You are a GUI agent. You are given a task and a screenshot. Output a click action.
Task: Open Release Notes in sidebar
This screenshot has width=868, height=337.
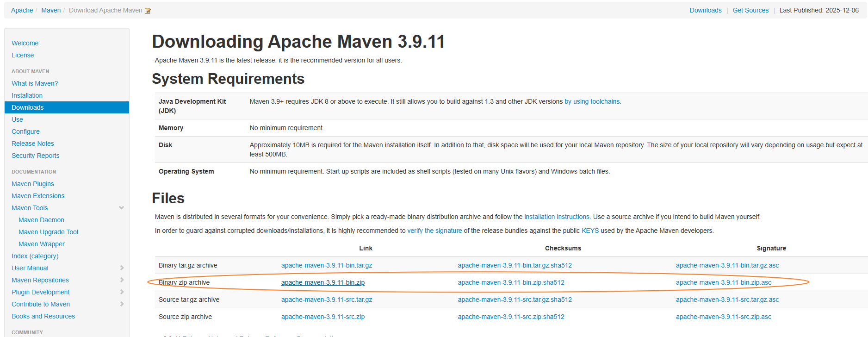33,144
